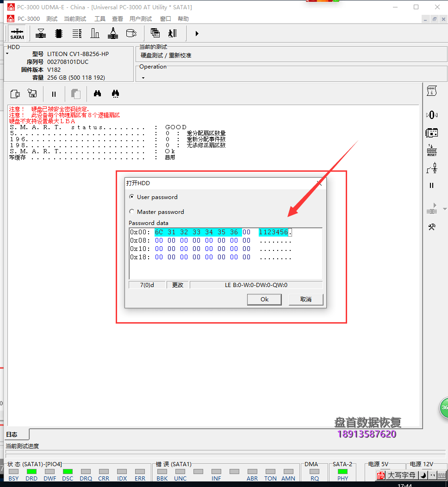Viewport: 448px width, 487px height.
Task: Click the green 36 floating badge
Action: click(x=444, y=407)
